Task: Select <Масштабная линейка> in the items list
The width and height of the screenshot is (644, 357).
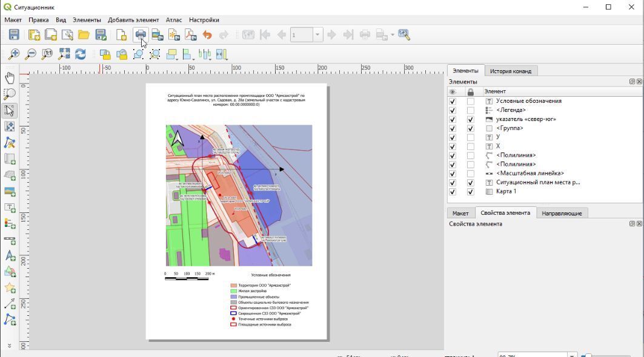Action: (x=529, y=174)
